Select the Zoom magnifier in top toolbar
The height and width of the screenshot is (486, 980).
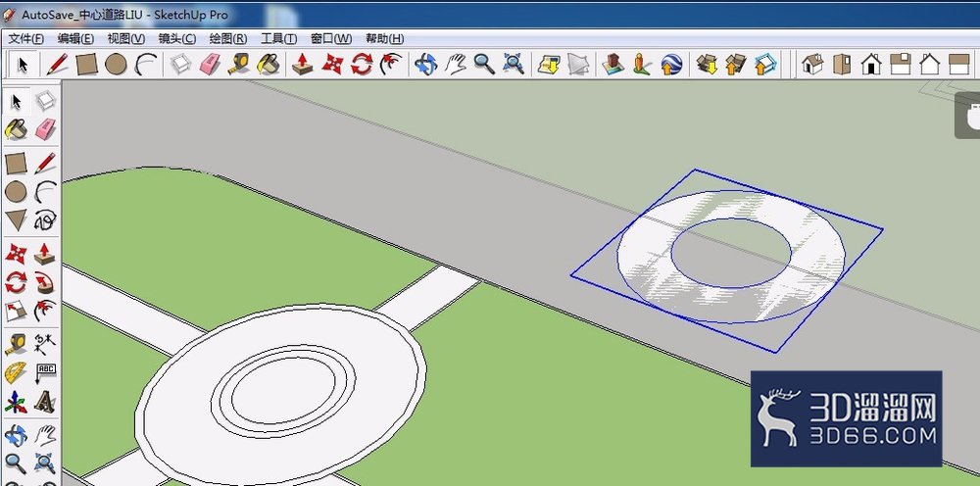coord(484,64)
